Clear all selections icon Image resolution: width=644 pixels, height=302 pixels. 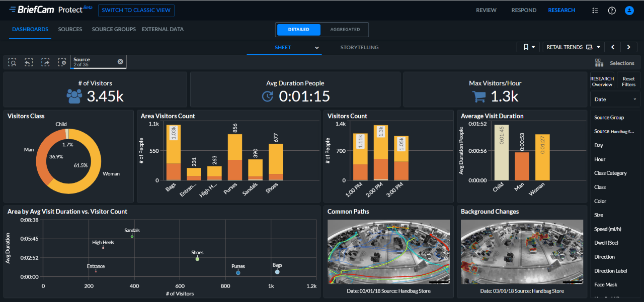tap(62, 62)
